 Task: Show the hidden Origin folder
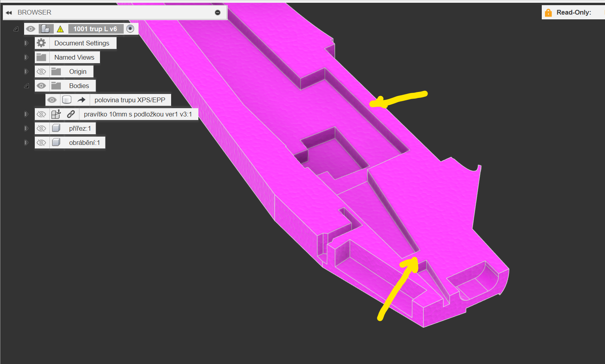tap(41, 71)
